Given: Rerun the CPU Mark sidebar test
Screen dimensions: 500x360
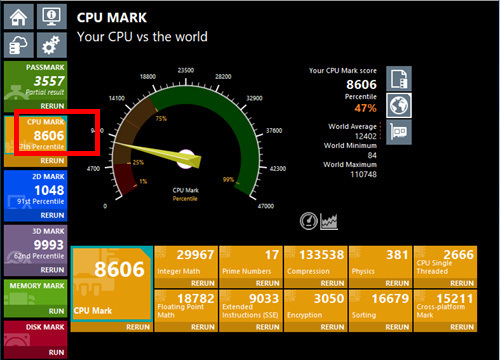Looking at the screenshot, I should pos(52,161).
